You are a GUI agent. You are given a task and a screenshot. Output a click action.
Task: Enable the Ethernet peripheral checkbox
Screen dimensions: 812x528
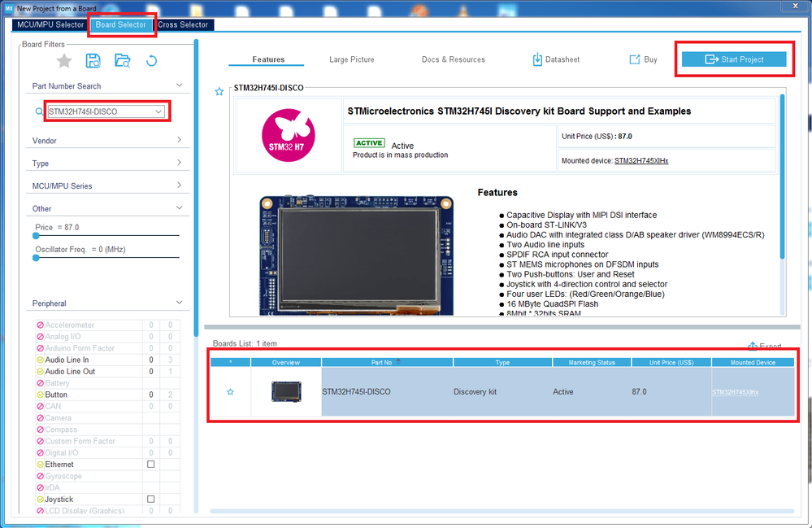(150, 465)
